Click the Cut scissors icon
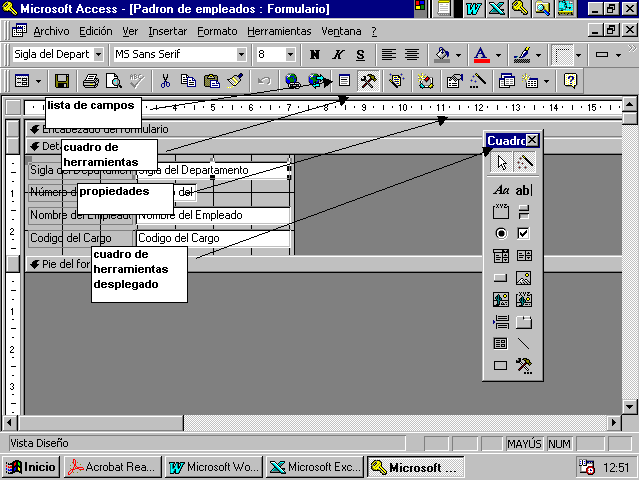639x480 pixels. pyautogui.click(x=165, y=81)
